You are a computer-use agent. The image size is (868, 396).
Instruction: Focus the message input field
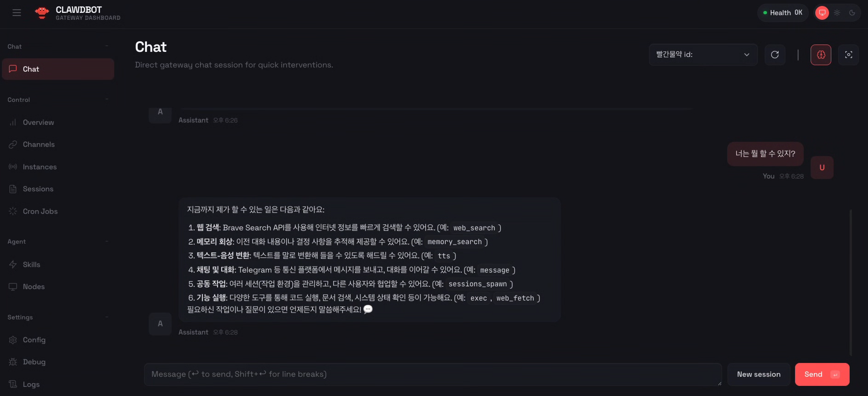pos(432,374)
